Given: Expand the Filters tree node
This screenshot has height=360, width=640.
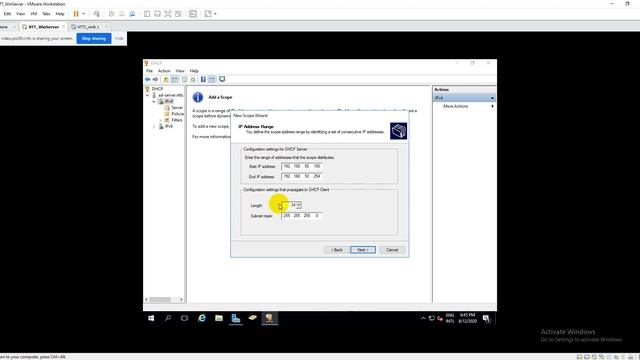Looking at the screenshot, I should coord(161,120).
